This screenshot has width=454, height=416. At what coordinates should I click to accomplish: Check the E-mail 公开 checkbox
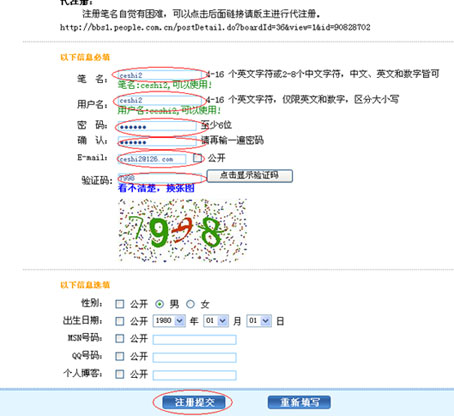197,158
